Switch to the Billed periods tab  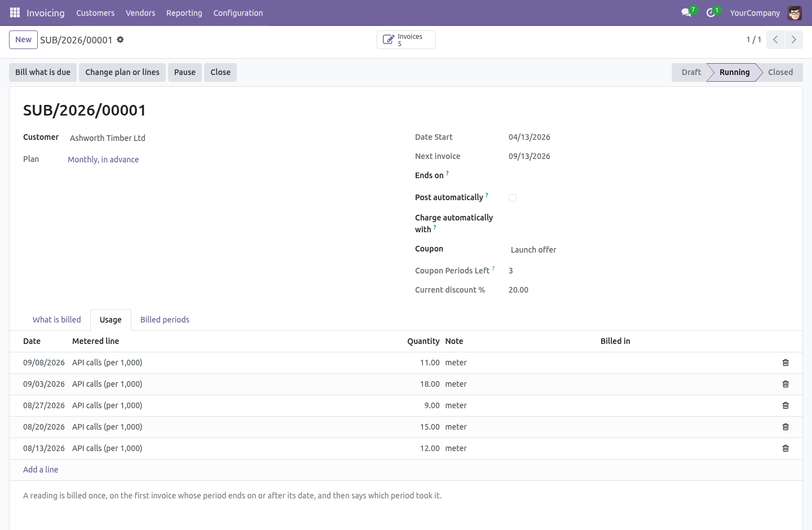[x=165, y=320]
